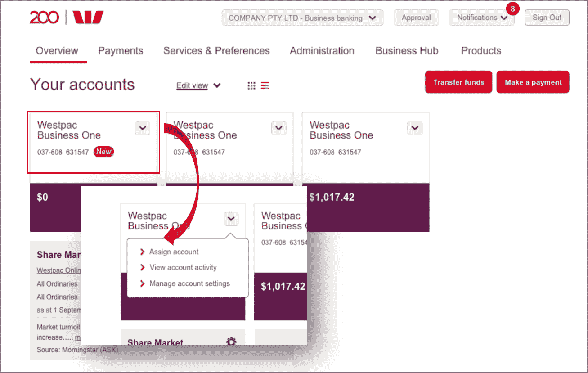Open the Westpac Online link in Share Market
Viewport: 588px width, 373px height.
point(59,270)
